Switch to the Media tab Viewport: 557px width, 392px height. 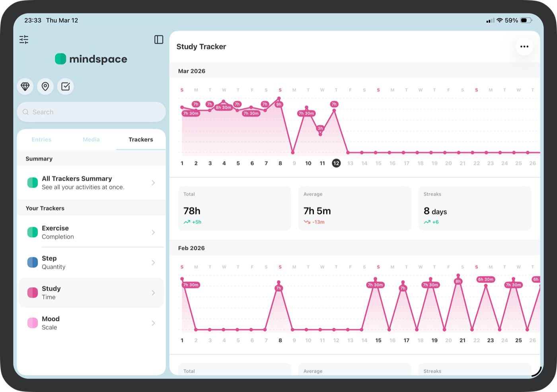click(91, 139)
